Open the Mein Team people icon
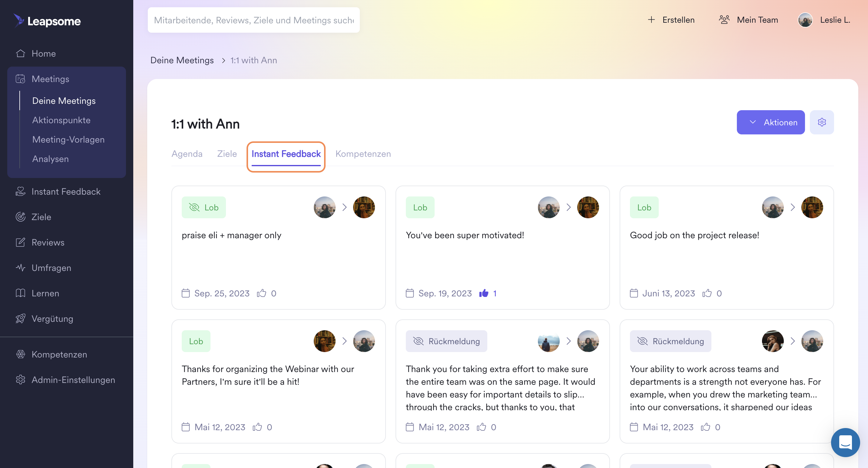Screen dimensions: 868x468 pyautogui.click(x=724, y=20)
